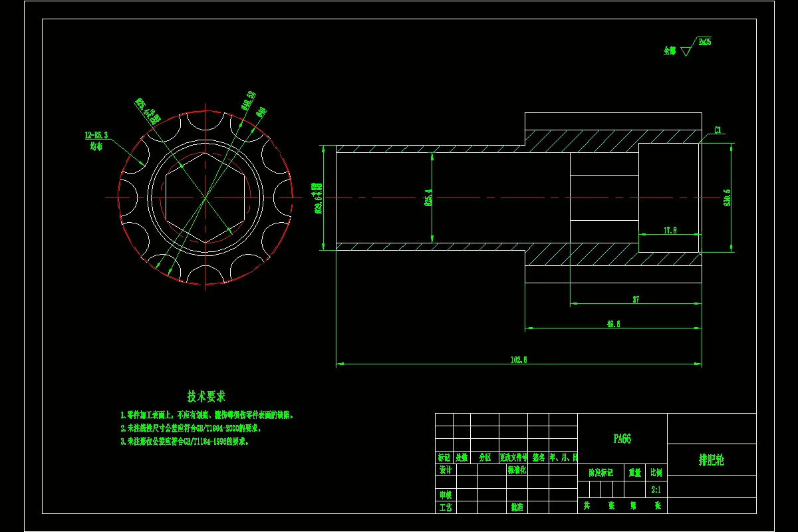Select the 排肥轮 part name cell

[x=712, y=460]
